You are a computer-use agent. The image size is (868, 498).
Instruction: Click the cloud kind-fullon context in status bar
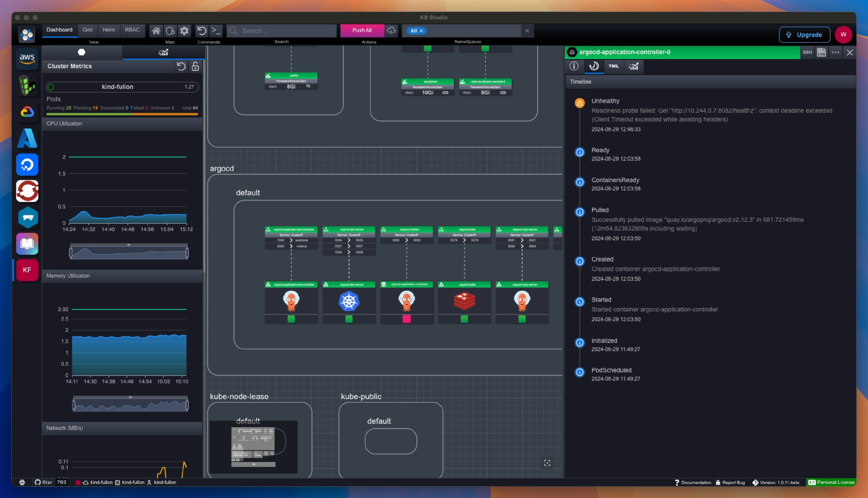[97, 482]
